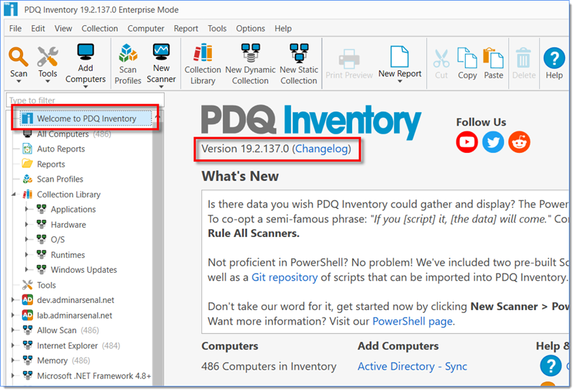Image resolution: width=575 pixels, height=392 pixels.
Task: Click the New Report page icon
Action: coord(400,57)
